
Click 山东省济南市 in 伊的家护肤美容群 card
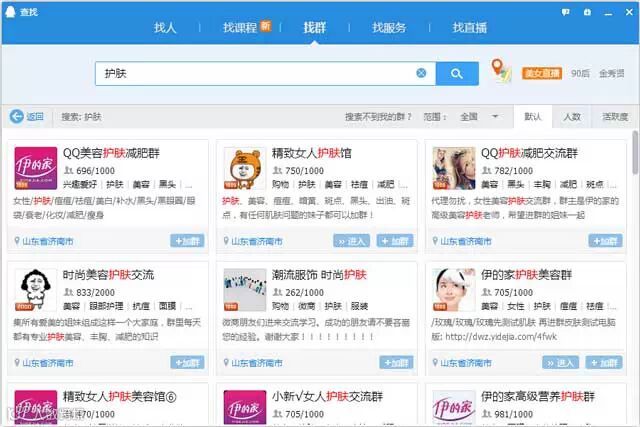pos(466,363)
